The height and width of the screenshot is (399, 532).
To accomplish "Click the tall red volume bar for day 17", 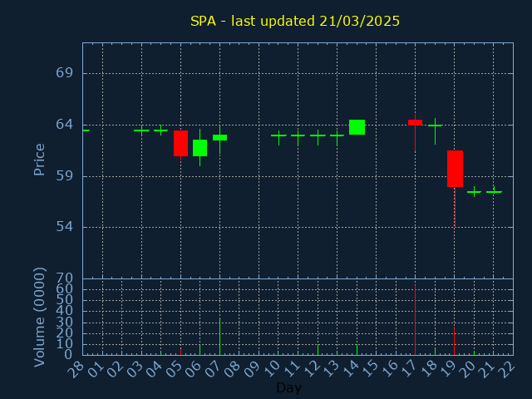I will [x=415, y=320].
